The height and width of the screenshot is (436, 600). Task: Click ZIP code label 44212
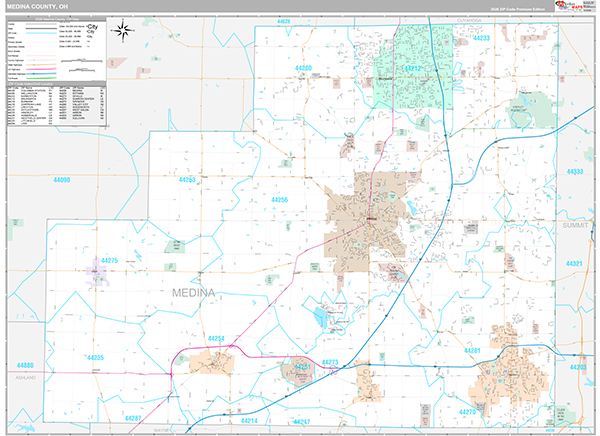[412, 69]
